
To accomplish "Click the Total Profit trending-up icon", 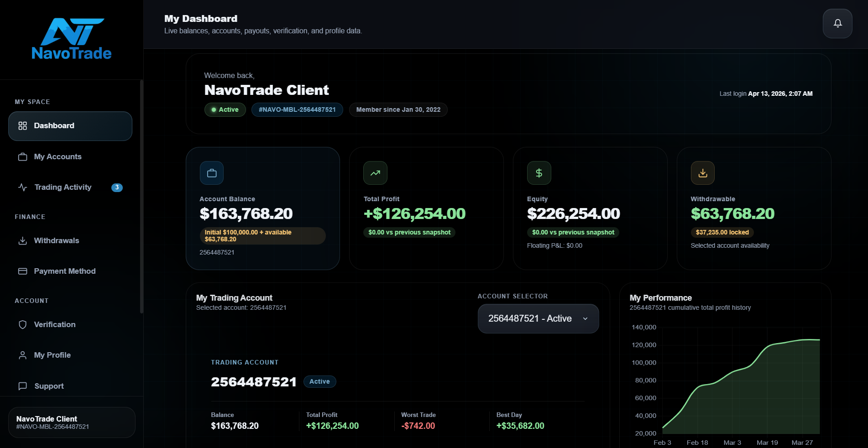I will tap(375, 173).
